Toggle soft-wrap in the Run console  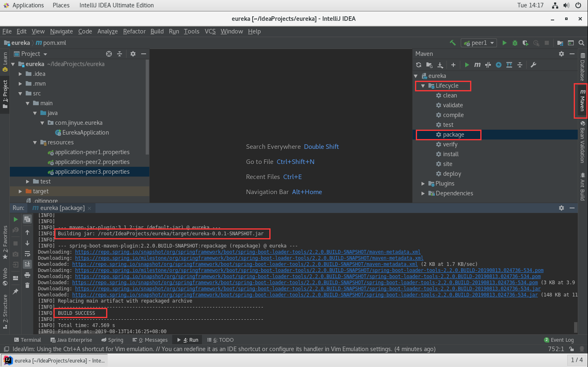[27, 254]
